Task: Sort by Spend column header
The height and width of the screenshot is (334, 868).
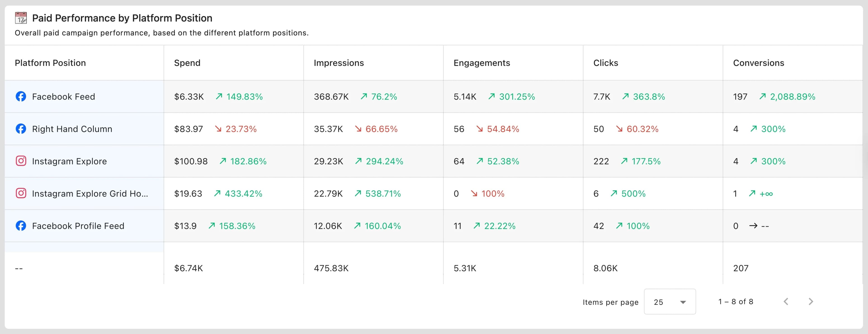Action: 187,63
